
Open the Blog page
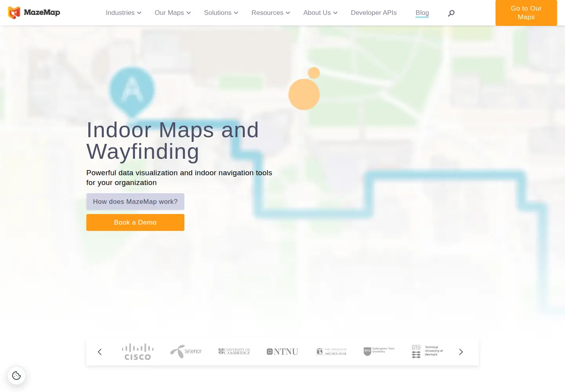tap(422, 13)
